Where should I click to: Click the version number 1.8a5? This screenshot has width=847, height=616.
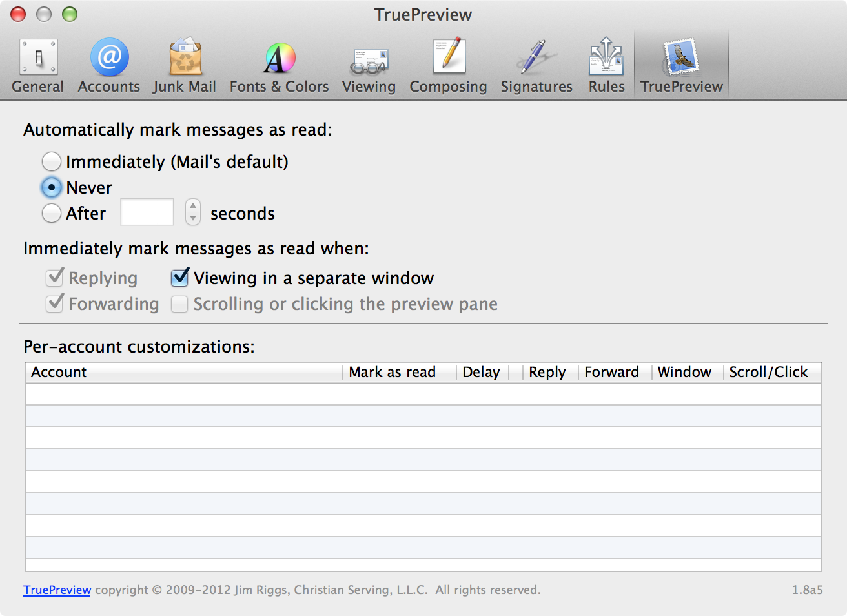[x=808, y=590]
